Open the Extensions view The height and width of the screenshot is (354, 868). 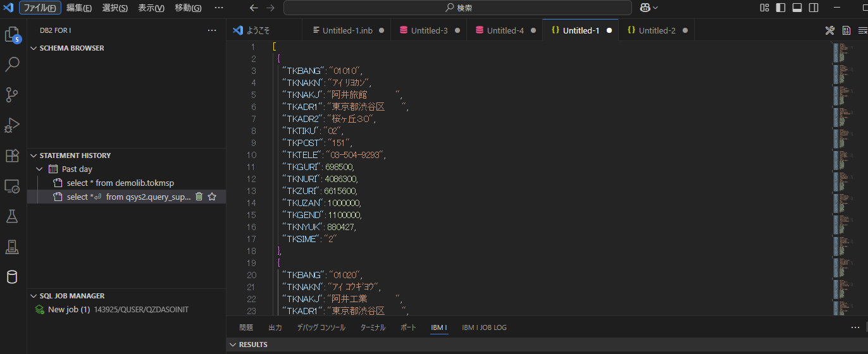(x=13, y=156)
